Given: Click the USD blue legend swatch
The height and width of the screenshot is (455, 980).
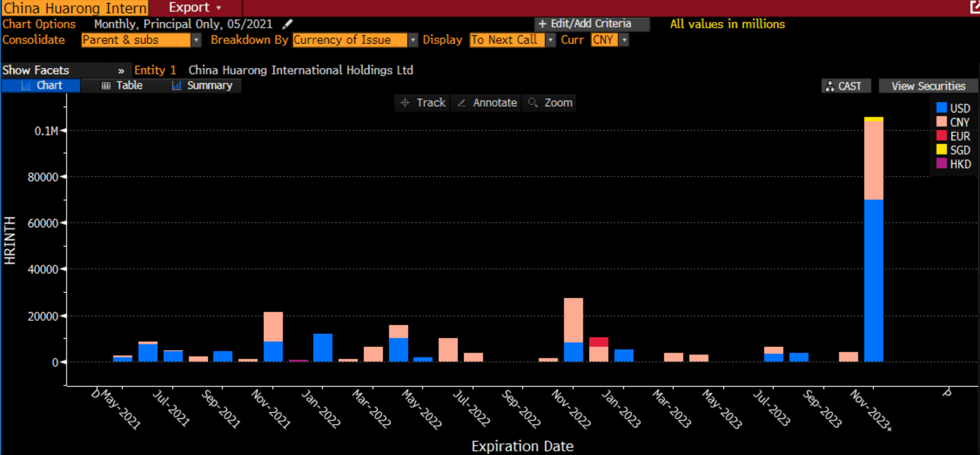Looking at the screenshot, I should pyautogui.click(x=941, y=108).
